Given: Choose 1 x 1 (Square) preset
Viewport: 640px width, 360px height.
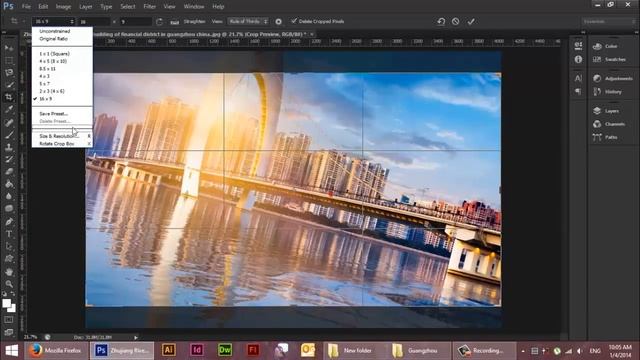Looking at the screenshot, I should 54,54.
